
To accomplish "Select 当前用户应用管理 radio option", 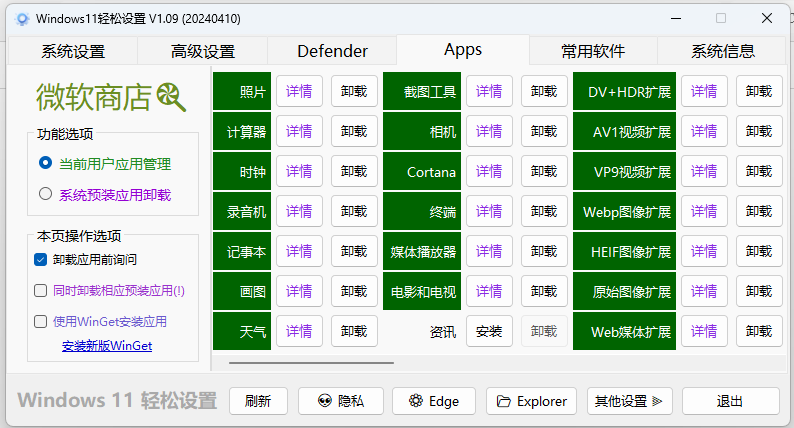I will [45, 163].
